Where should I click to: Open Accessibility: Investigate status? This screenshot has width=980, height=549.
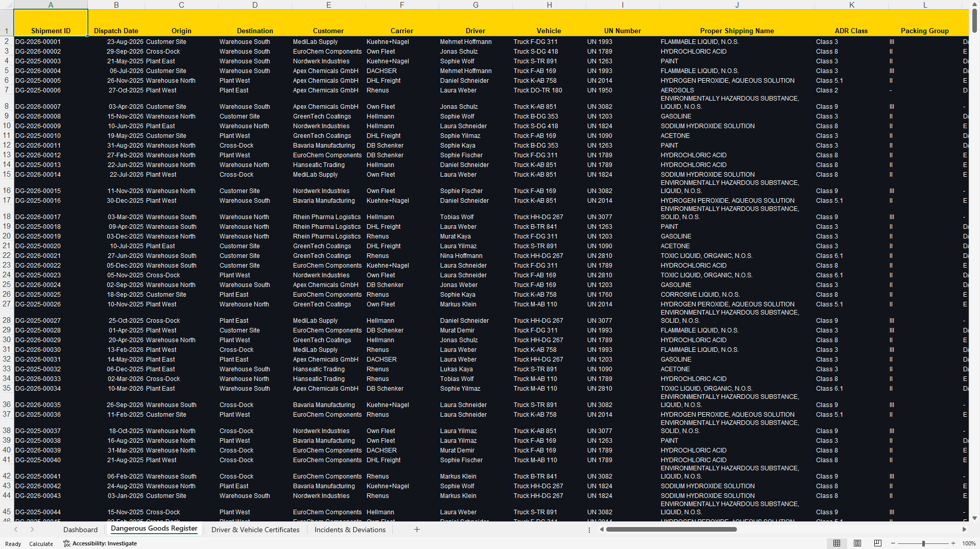coord(100,543)
